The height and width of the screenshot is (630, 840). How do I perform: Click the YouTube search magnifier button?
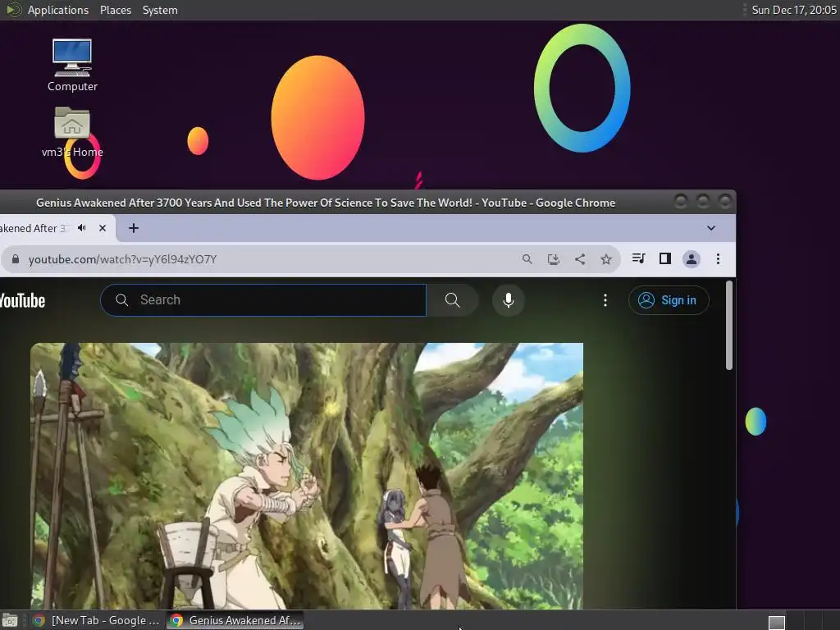click(452, 300)
